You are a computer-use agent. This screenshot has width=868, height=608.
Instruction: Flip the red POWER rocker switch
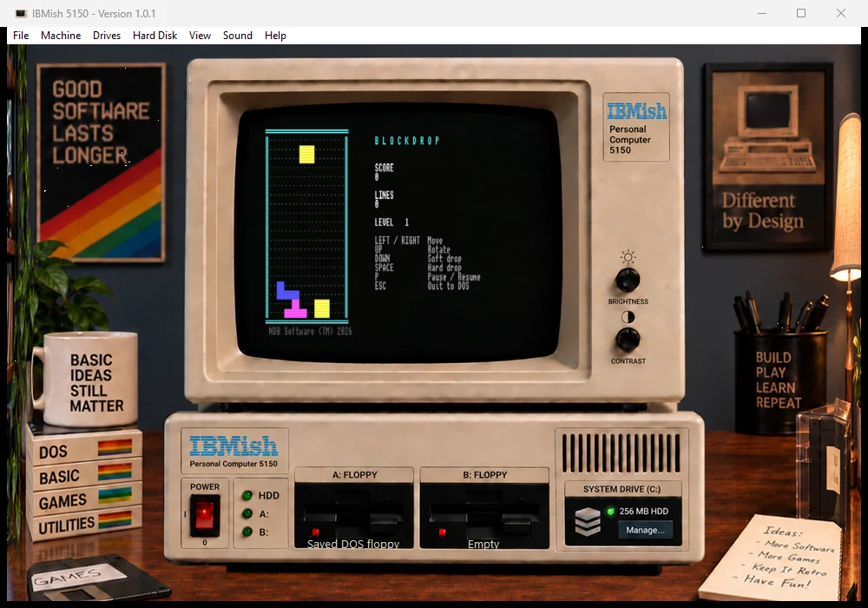[x=204, y=516]
